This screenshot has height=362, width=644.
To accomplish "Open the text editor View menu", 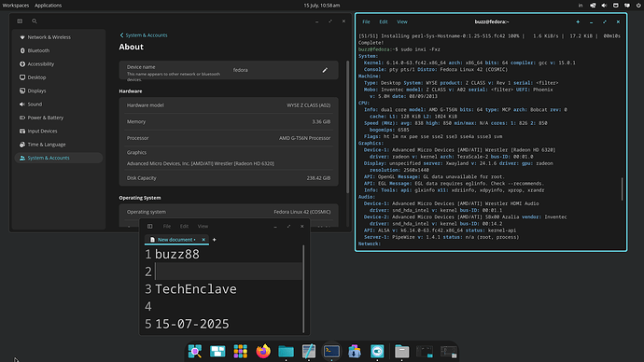I will pyautogui.click(x=203, y=226).
